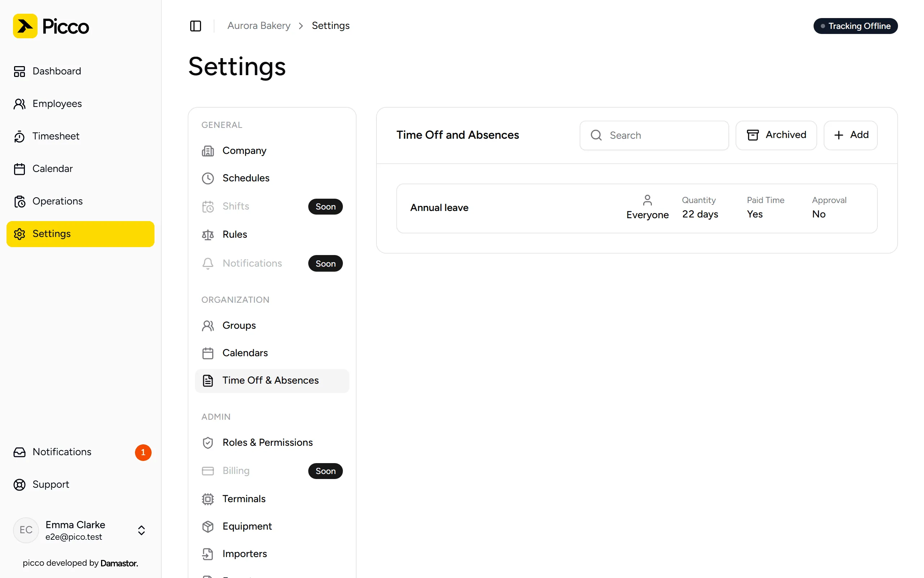Click the Rules scales icon

(208, 235)
